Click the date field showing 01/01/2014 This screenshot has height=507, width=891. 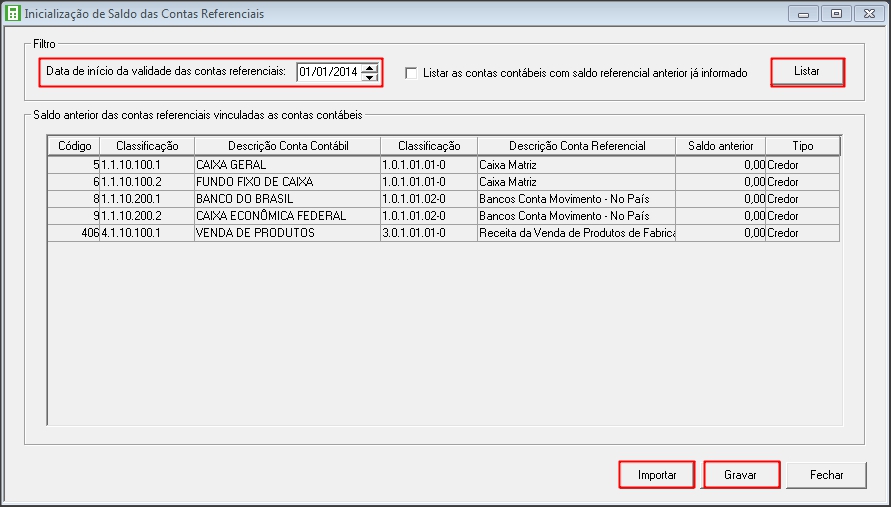(x=329, y=72)
